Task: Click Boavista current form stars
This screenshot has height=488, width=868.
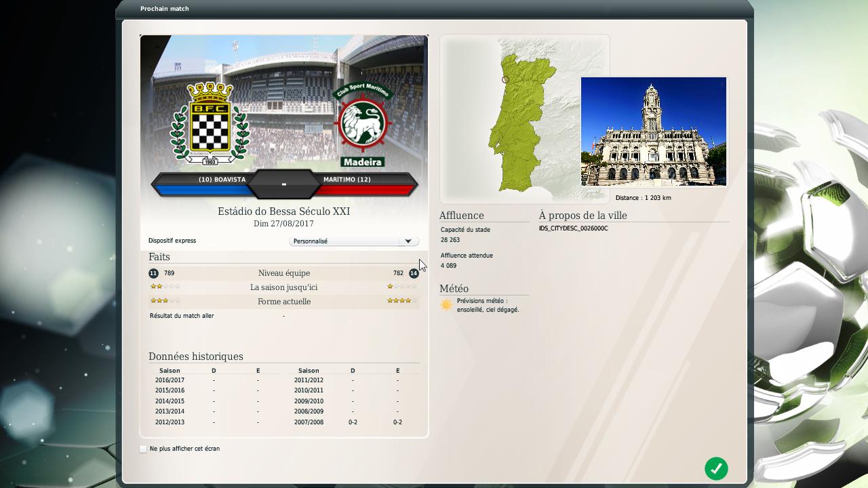Action: (x=165, y=301)
